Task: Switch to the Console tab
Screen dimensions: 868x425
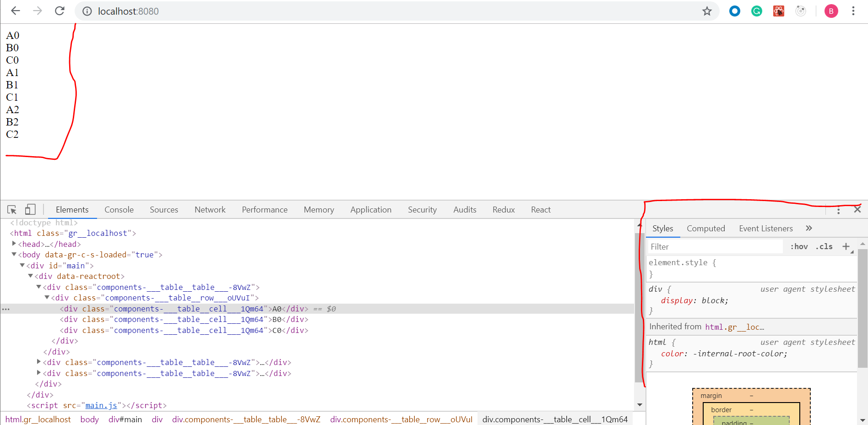Action: click(x=119, y=210)
